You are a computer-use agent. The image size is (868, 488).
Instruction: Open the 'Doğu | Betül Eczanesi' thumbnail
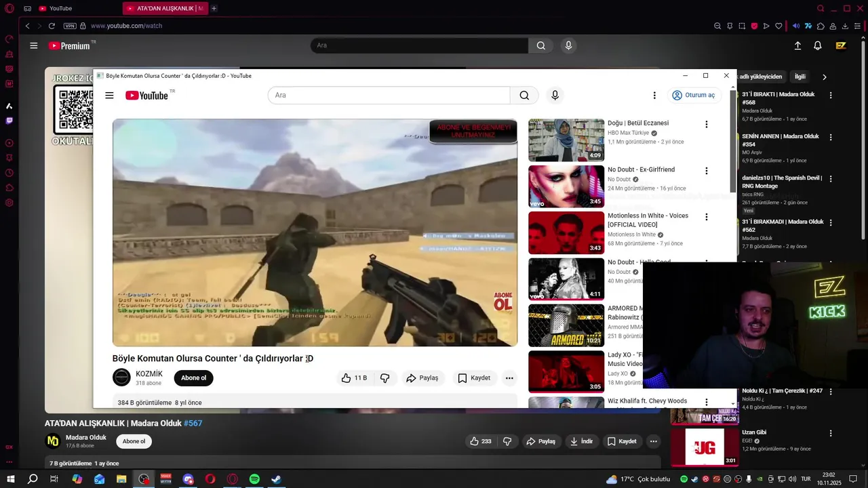tap(566, 140)
